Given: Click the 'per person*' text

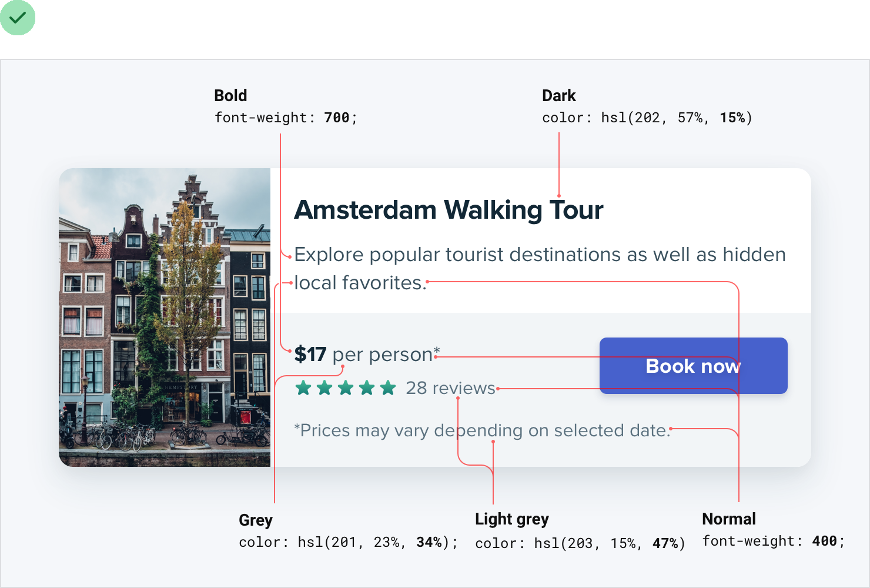Looking at the screenshot, I should 386,355.
